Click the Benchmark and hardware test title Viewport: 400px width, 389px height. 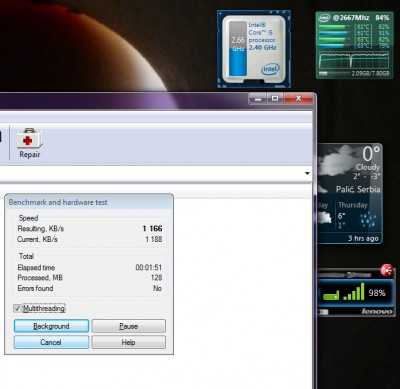58,202
